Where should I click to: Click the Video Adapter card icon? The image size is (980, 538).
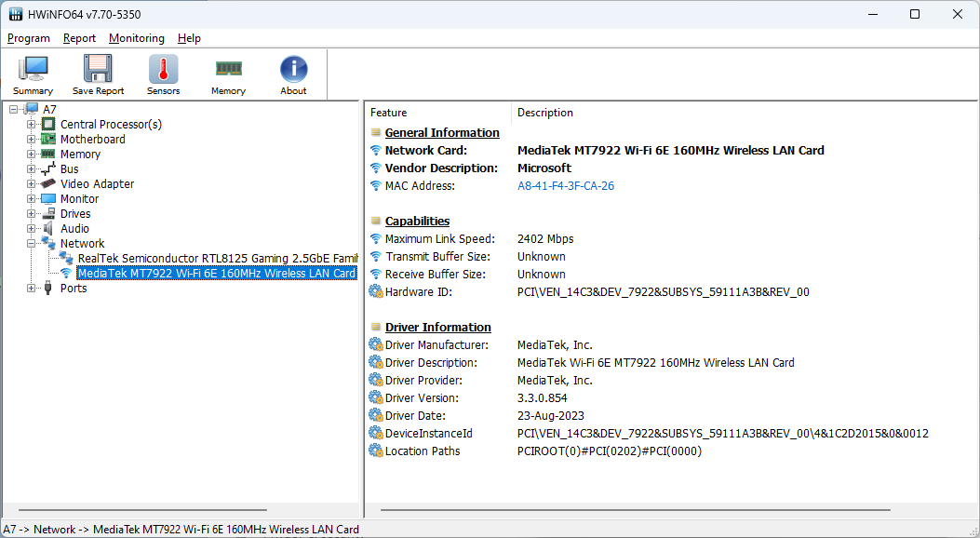[x=48, y=183]
